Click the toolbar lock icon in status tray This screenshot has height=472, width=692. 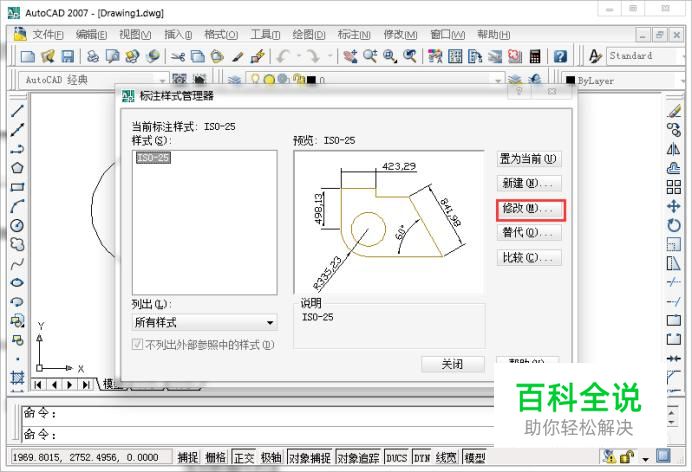pos(627,457)
